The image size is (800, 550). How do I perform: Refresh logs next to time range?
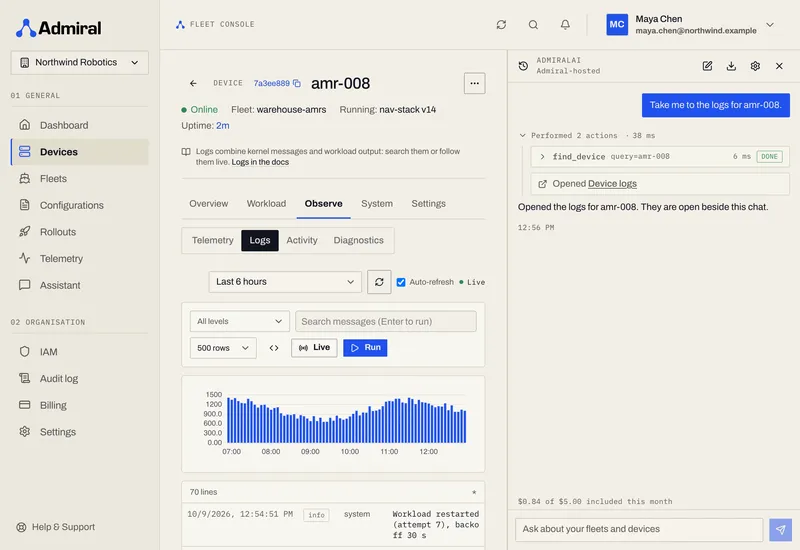click(x=379, y=282)
